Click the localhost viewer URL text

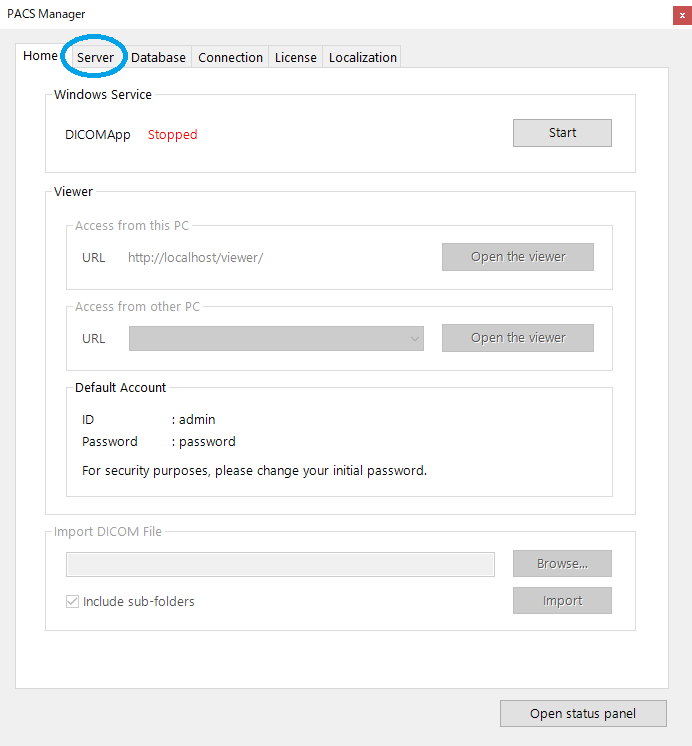click(196, 257)
